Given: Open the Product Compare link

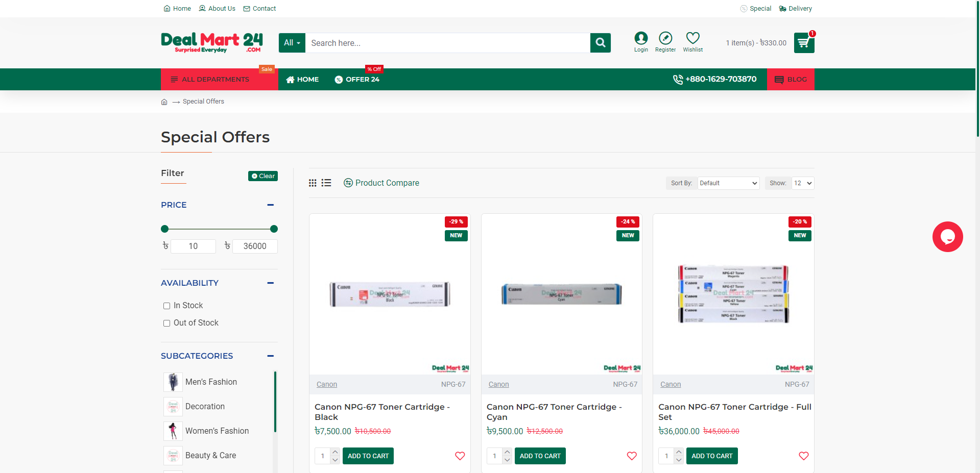Looking at the screenshot, I should (x=381, y=183).
